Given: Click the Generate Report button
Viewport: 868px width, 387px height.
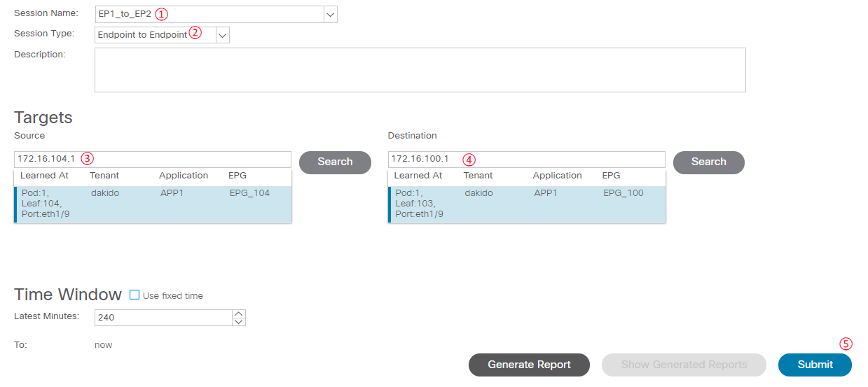Looking at the screenshot, I should pos(529,365).
